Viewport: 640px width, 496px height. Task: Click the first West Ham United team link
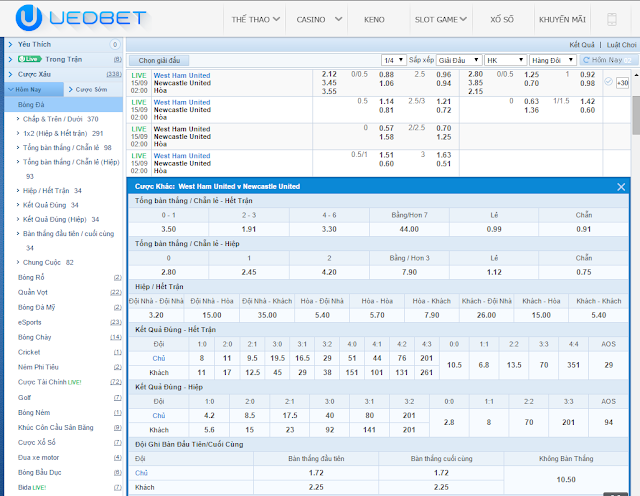tap(182, 76)
